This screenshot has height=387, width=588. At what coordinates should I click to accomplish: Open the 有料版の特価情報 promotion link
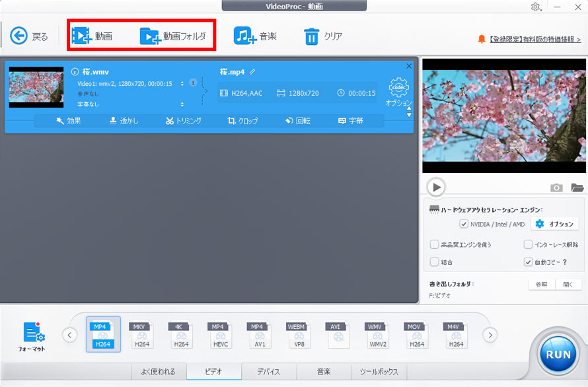pos(535,39)
